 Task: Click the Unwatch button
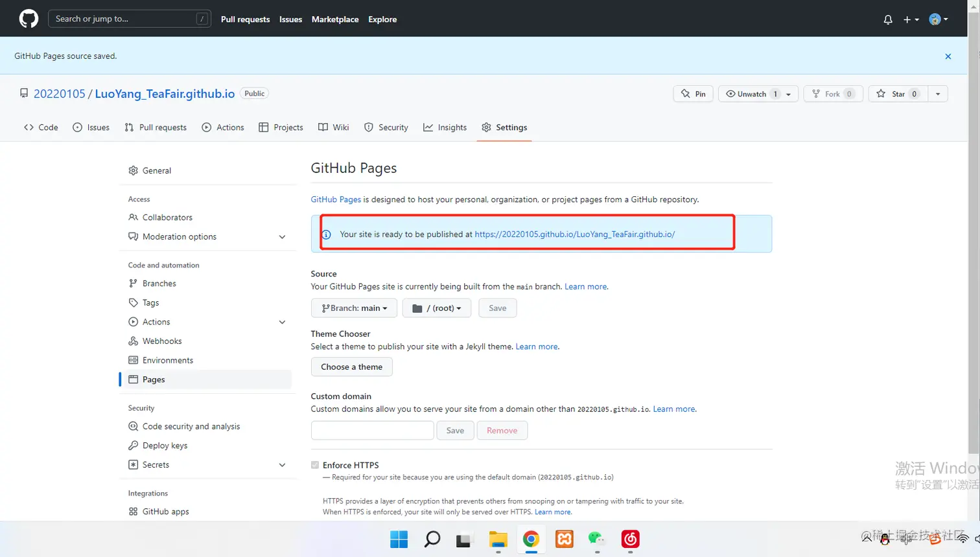point(749,94)
